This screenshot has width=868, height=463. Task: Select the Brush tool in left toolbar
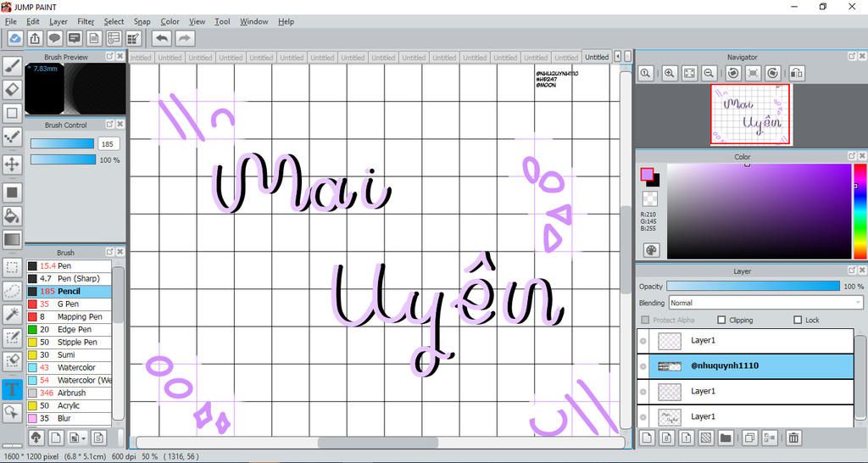click(12, 66)
